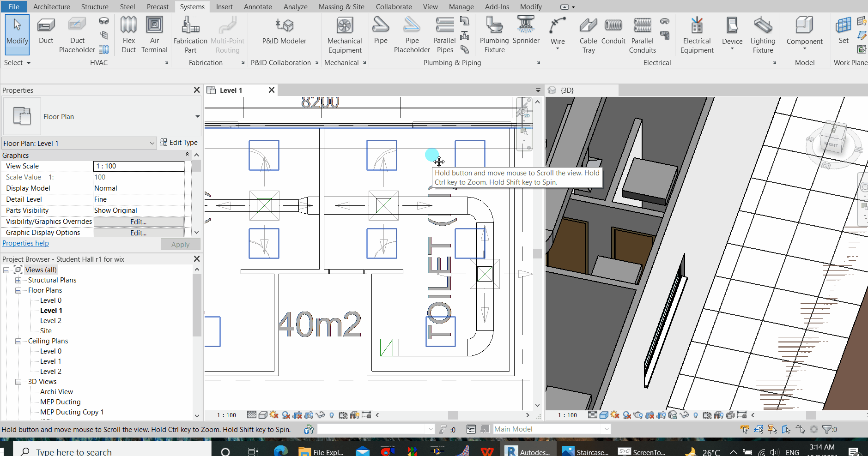Screen dimensions: 868x456
Task: Switch to the {3D} view tab
Action: click(567, 90)
